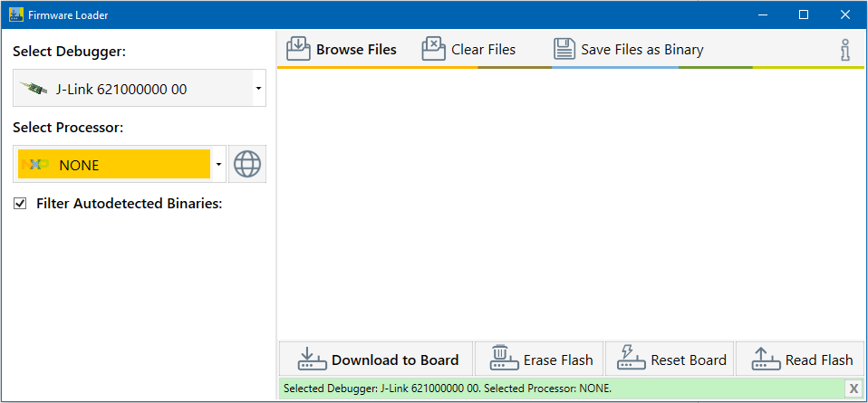The width and height of the screenshot is (868, 403).
Task: Click the Browse Files icon
Action: [x=299, y=49]
